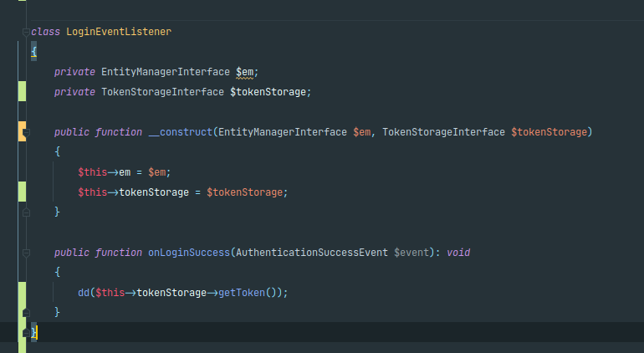Click tokenStorage inside the dd call

tap(171, 293)
